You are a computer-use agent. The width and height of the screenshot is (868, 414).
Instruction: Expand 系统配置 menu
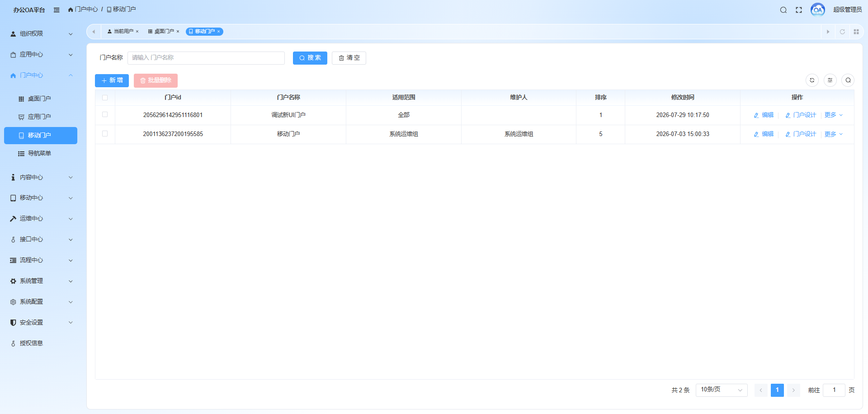click(41, 301)
